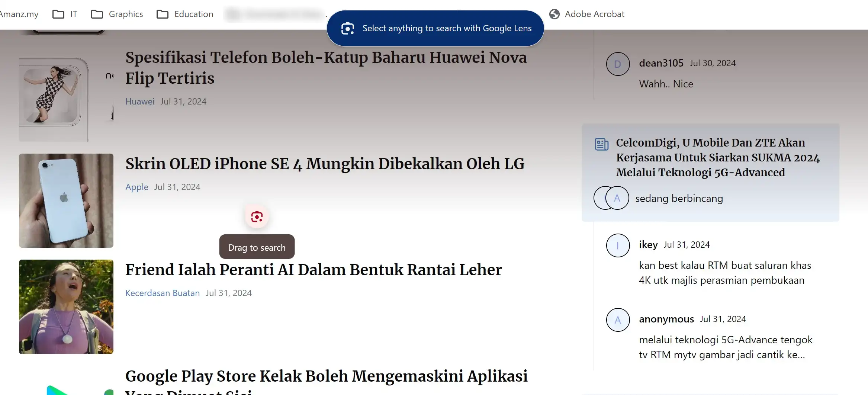This screenshot has height=395, width=868.
Task: Click the Apple category link
Action: tap(136, 187)
